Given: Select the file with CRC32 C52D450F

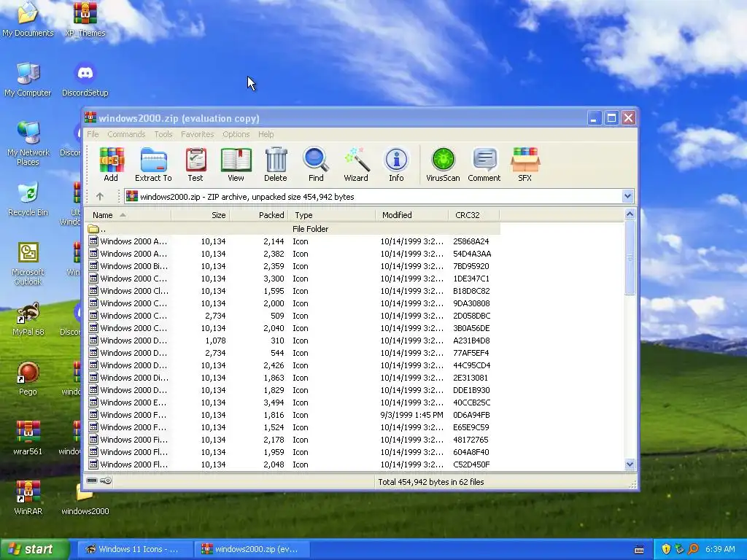Looking at the screenshot, I should [293, 464].
